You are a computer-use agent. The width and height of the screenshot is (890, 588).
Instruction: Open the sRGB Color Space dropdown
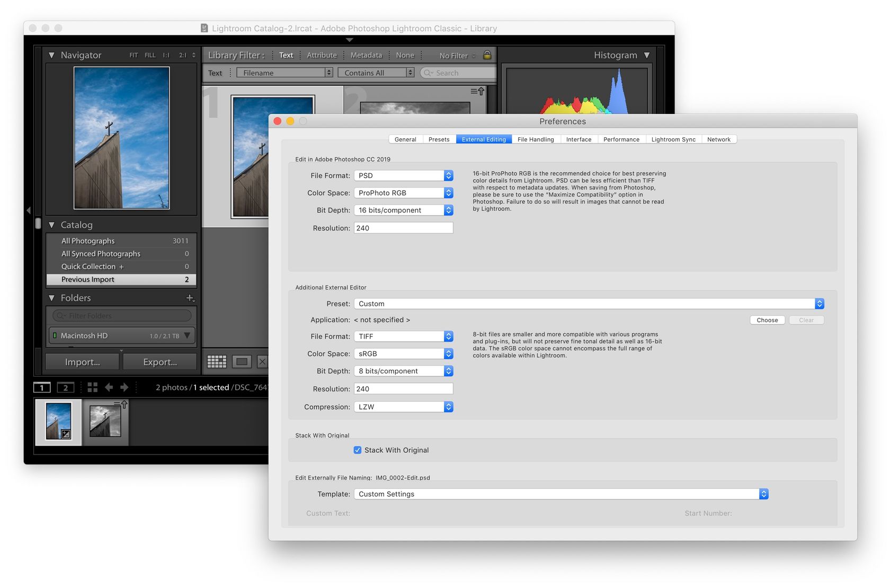tap(404, 353)
